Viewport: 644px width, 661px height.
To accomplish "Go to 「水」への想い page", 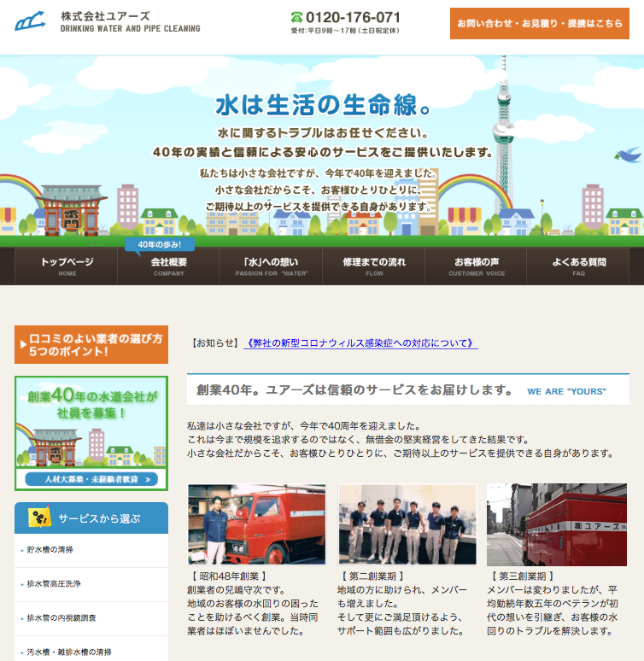I will click(271, 266).
